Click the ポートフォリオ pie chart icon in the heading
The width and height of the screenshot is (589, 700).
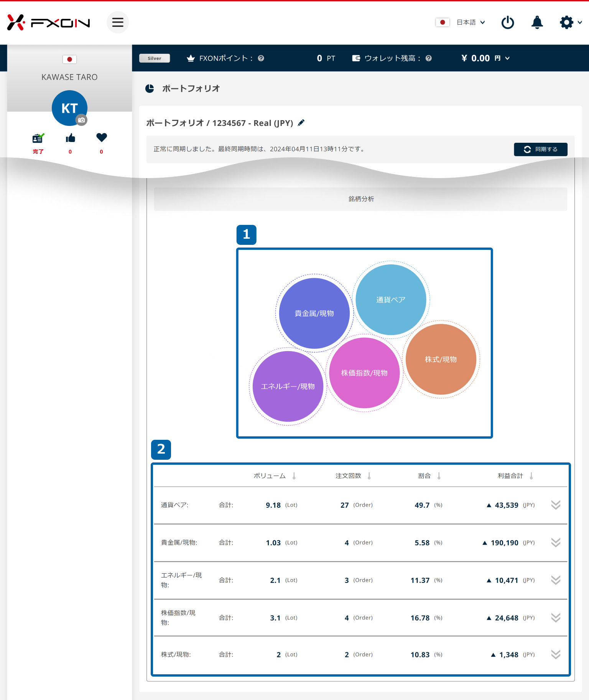(150, 89)
